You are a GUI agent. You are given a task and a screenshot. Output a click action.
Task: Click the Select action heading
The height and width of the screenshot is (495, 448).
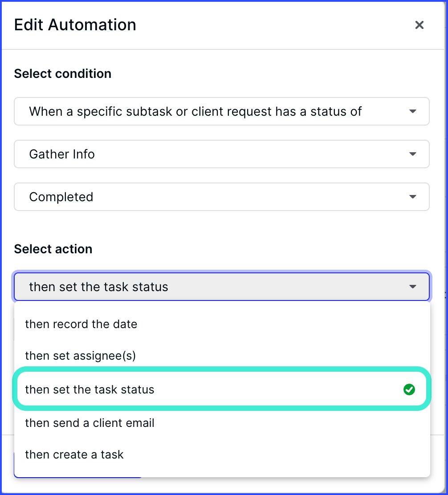pyautogui.click(x=53, y=249)
